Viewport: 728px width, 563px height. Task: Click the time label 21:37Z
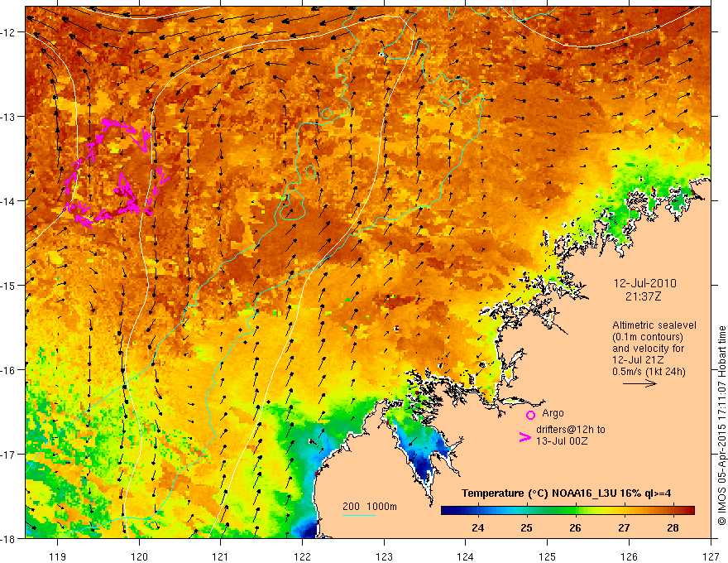click(x=643, y=296)
